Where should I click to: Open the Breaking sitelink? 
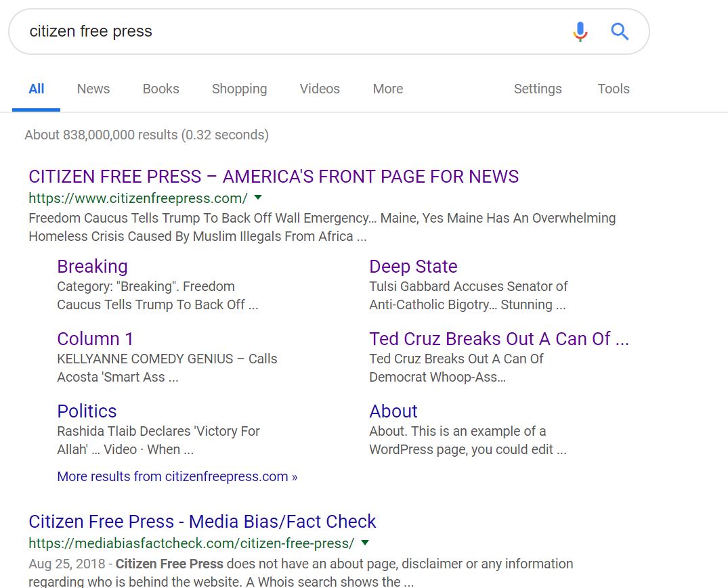pos(92,267)
